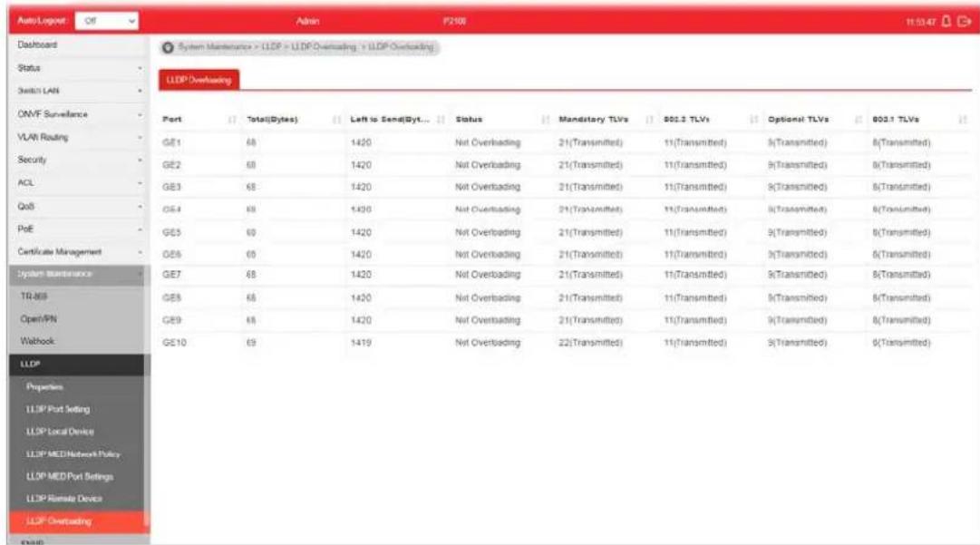Sort by 802.3 TLVs column arrows
This screenshot has height=545, width=980.
point(753,120)
